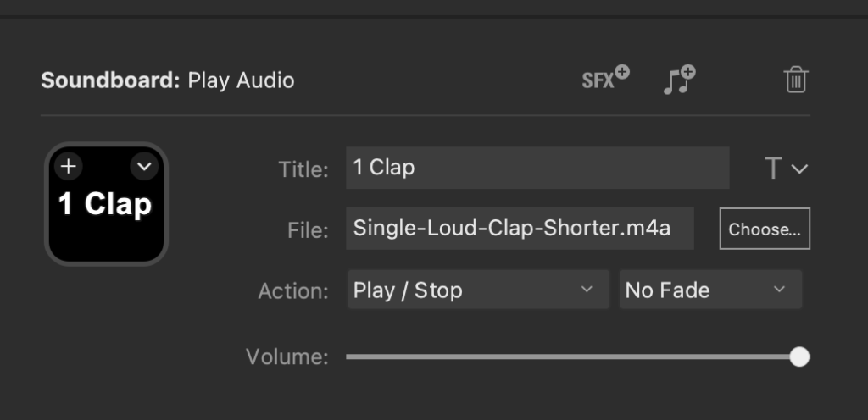
Task: Click the Title: label
Action: 303,169
